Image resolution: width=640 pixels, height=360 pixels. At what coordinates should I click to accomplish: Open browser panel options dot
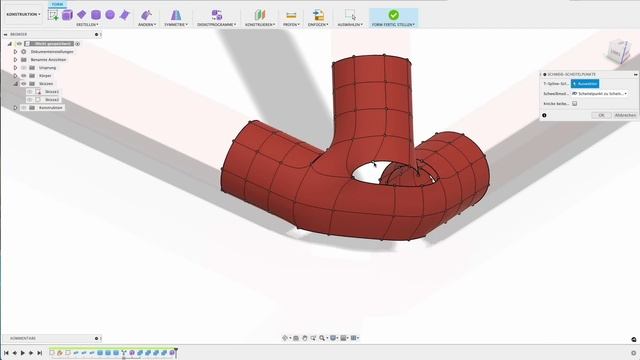click(97, 35)
